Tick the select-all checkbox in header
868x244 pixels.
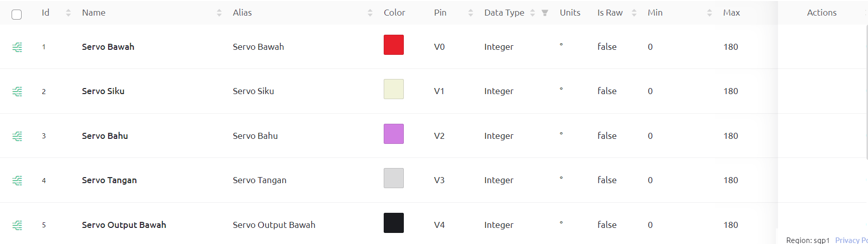(x=17, y=15)
